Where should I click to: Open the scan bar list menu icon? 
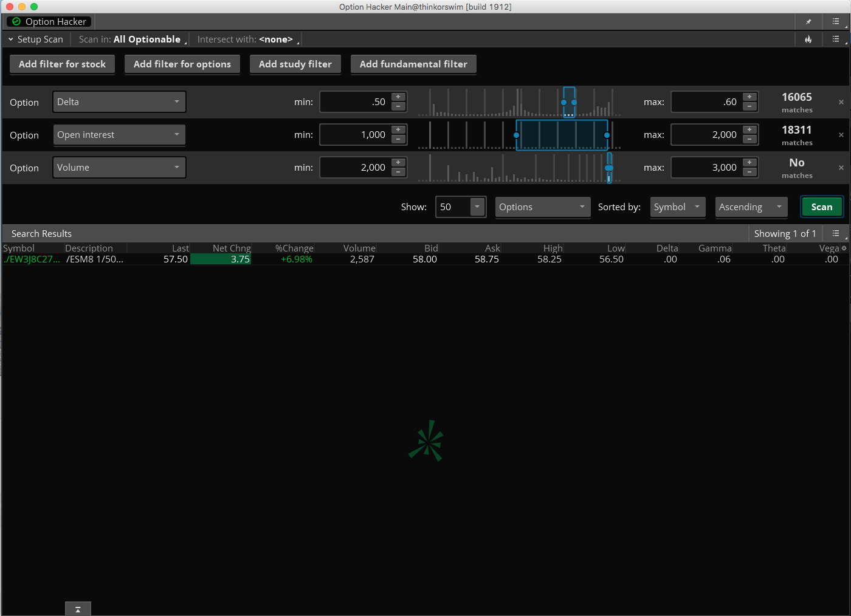[x=836, y=39]
